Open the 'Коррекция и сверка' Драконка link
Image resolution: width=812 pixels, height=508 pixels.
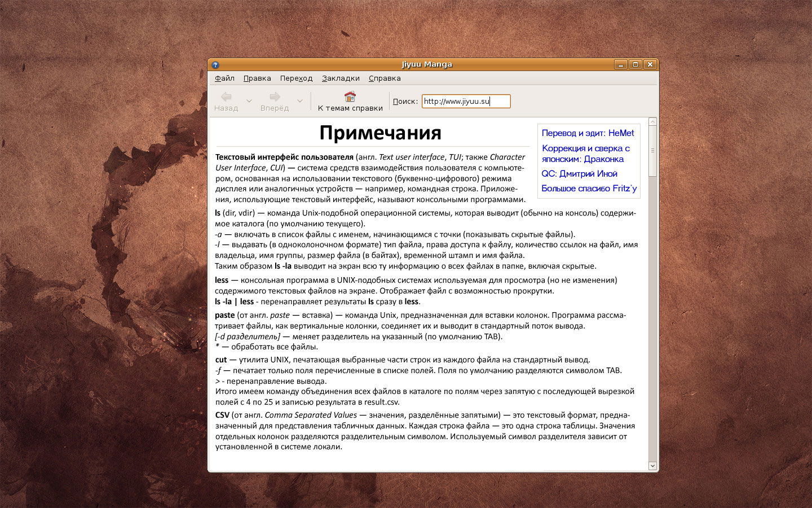(585, 154)
